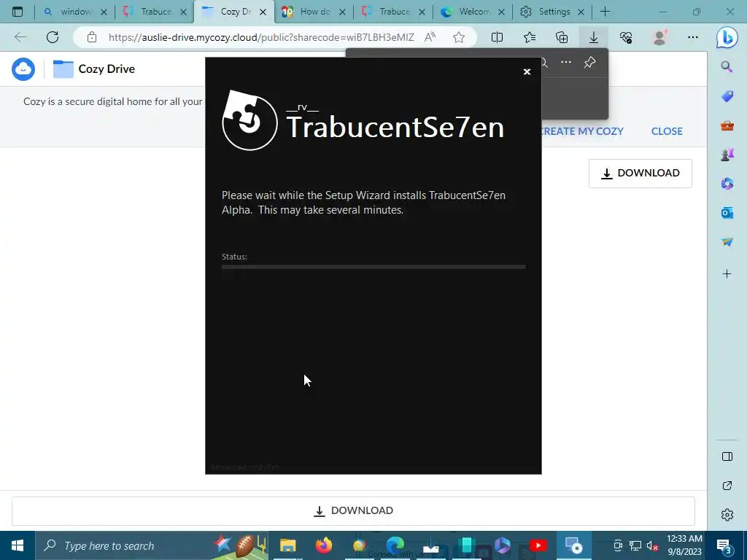This screenshot has width=747, height=560.
Task: Open sidebar Drop paper-plane icon
Action: [x=727, y=242]
